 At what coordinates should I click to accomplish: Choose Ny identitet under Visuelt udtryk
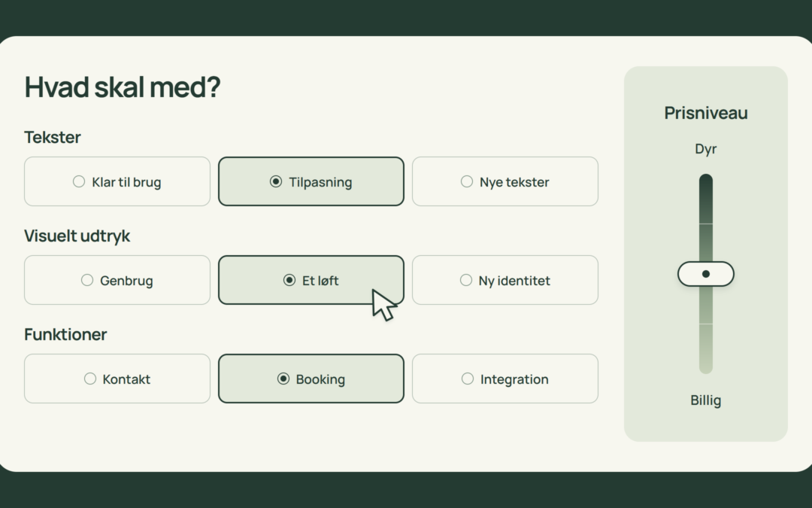coord(505,280)
